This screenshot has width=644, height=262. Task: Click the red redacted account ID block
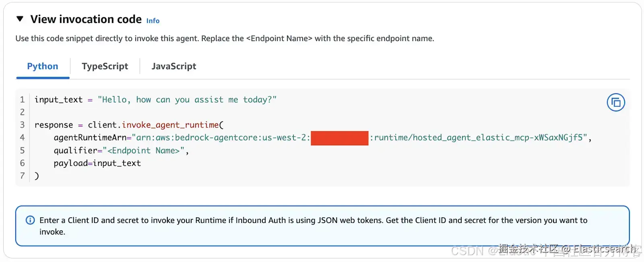tap(339, 138)
